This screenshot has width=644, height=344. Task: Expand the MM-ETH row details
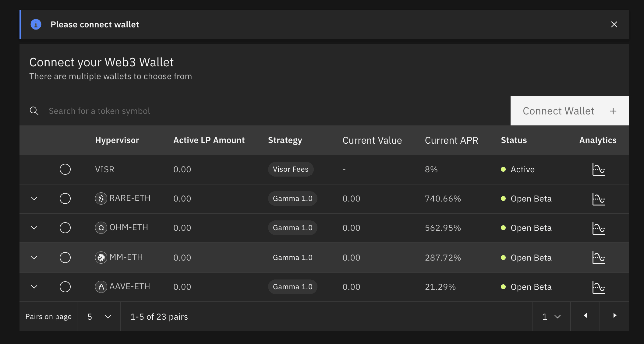click(x=34, y=258)
